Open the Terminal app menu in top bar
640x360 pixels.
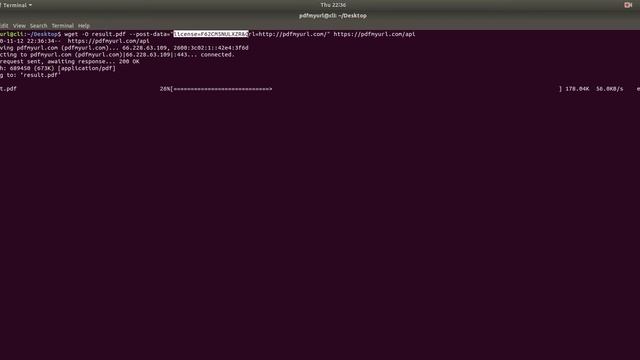tap(16, 5)
